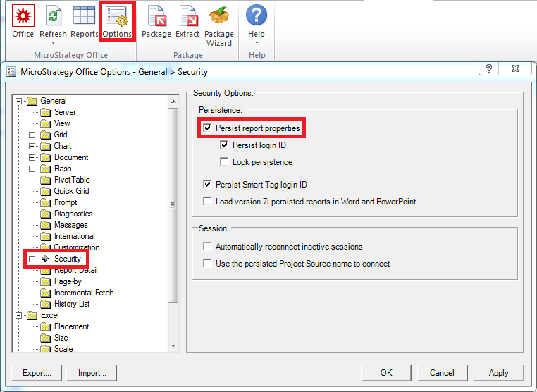Click the Refresh ribbon icon

click(53, 16)
